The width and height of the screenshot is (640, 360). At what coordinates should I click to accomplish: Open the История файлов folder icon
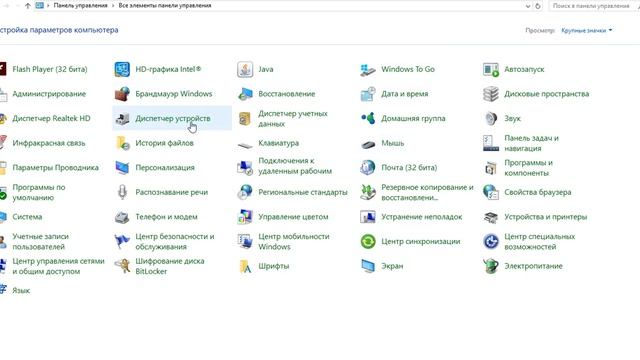(122, 143)
